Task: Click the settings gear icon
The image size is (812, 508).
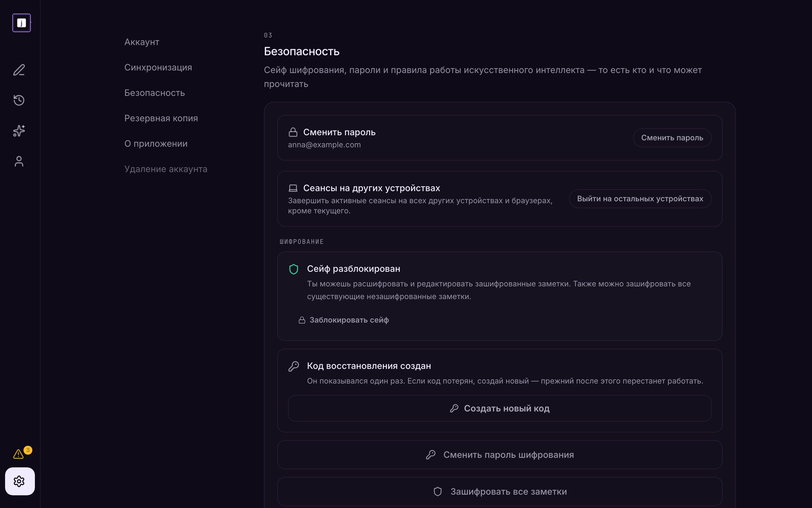Action: pyautogui.click(x=20, y=481)
